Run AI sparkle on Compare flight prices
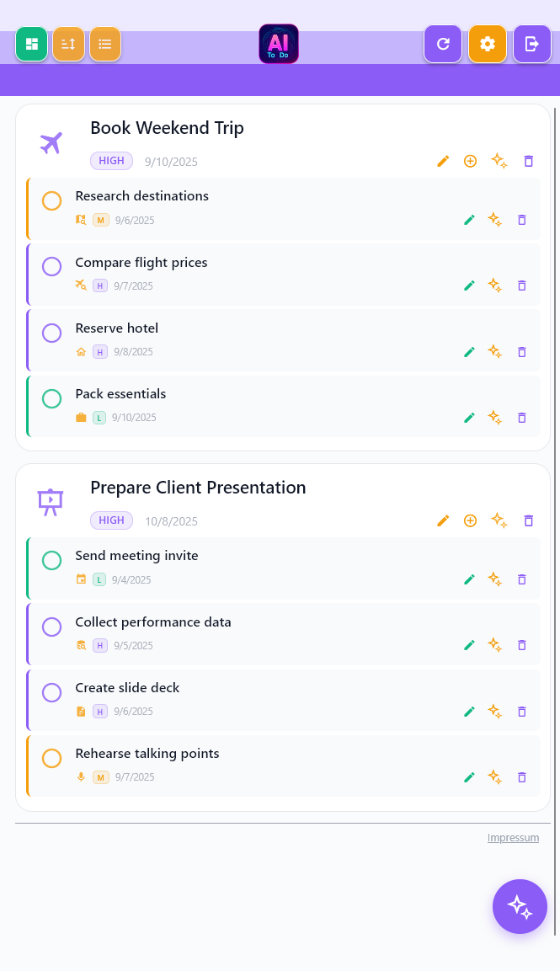This screenshot has height=971, width=560. click(495, 285)
